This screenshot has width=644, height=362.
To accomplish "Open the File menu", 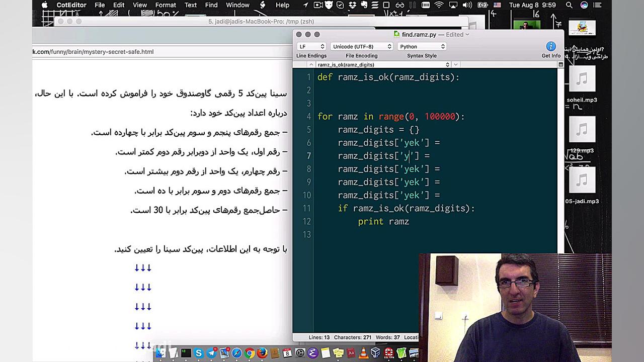I will pyautogui.click(x=100, y=5).
